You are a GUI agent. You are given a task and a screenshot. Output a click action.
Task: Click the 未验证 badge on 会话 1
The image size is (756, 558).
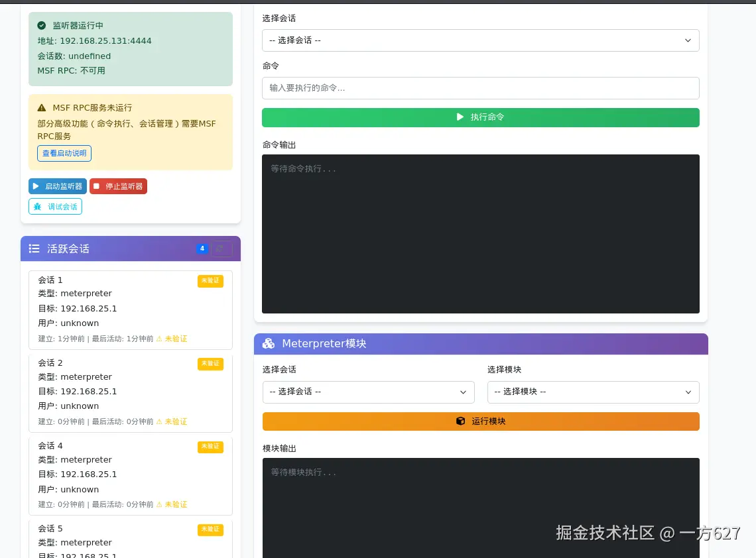coord(210,281)
